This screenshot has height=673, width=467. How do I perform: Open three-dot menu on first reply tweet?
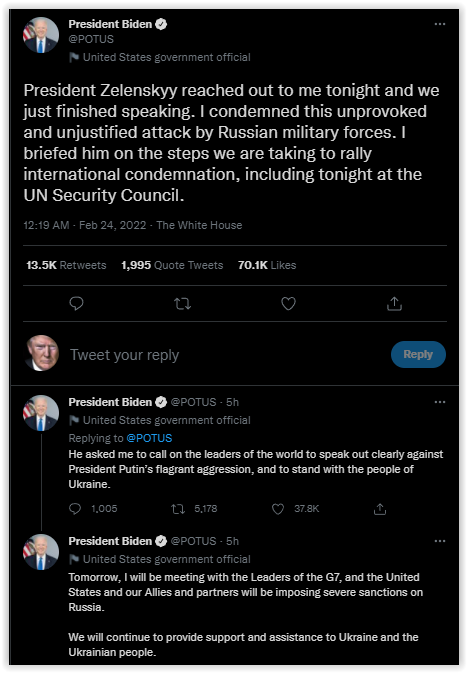tap(440, 402)
